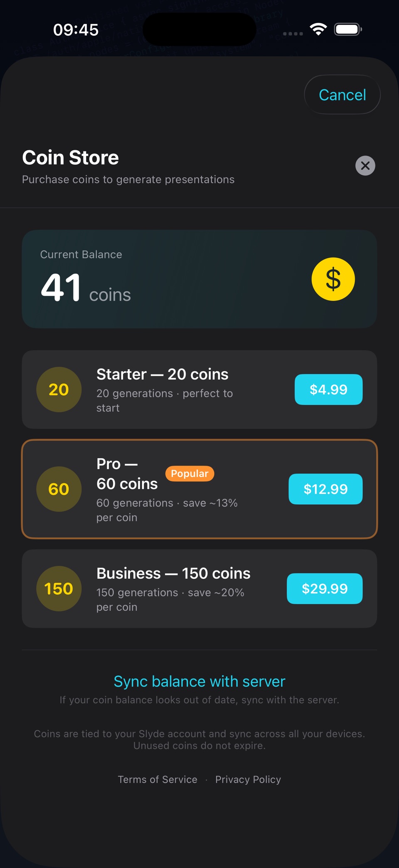This screenshot has height=868, width=399.
Task: Tap the cellular signal dots icon
Action: 293,34
